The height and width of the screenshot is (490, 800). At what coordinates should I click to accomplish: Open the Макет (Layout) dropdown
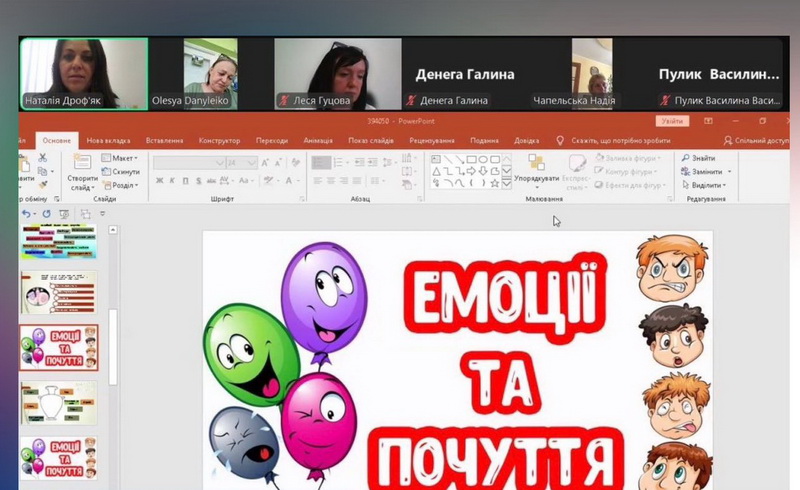point(122,158)
